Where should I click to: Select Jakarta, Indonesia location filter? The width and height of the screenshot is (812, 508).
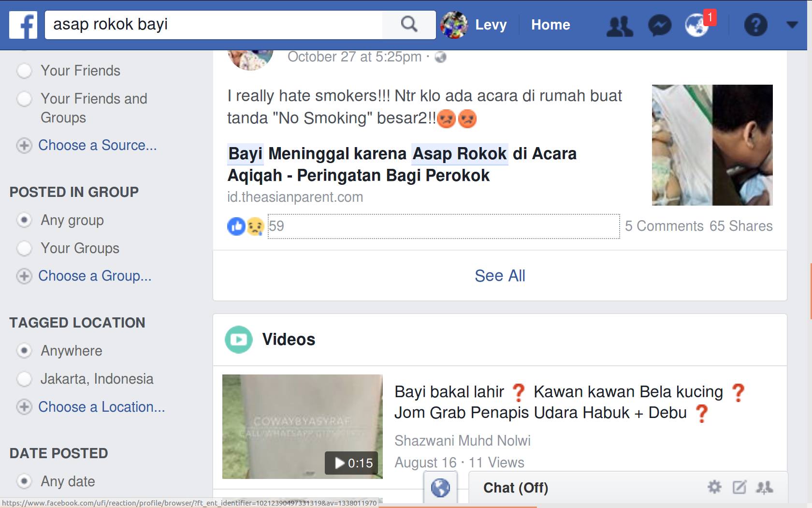click(x=24, y=379)
